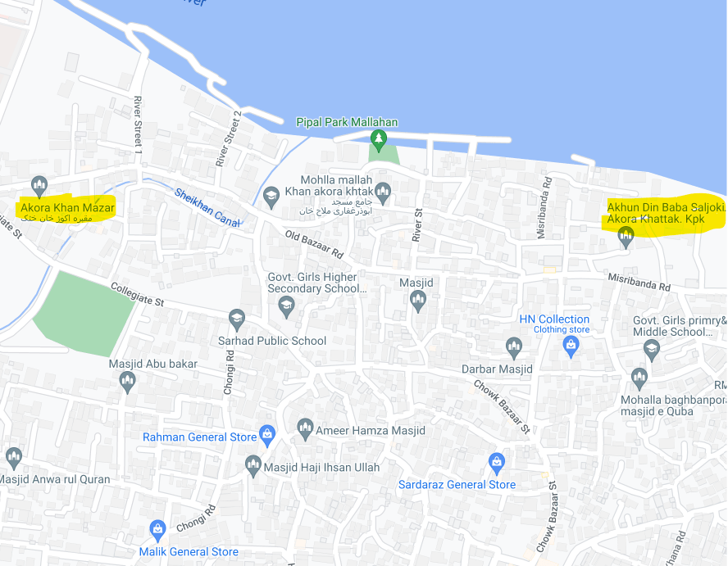Select the Darbar Masjid mosque pin

513,348
